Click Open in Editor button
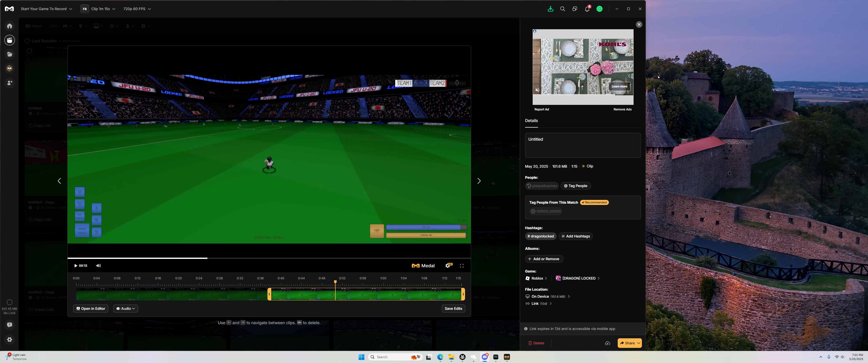This screenshot has width=868, height=363. point(91,309)
